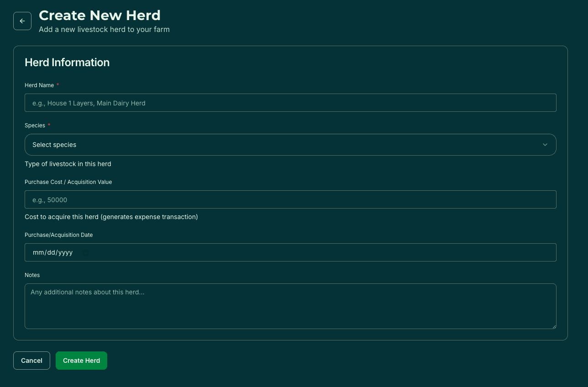
Task: Click the Purchase Cost input field
Action: click(291, 199)
